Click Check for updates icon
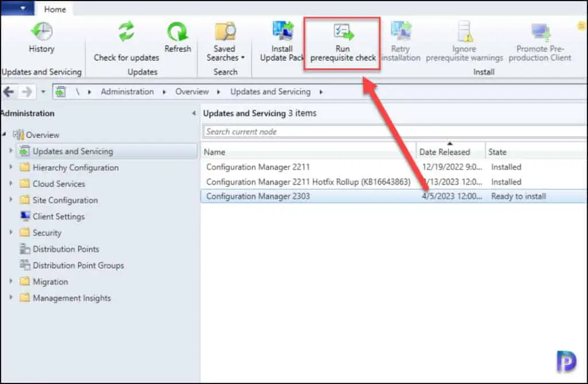The image size is (588, 384). click(127, 31)
